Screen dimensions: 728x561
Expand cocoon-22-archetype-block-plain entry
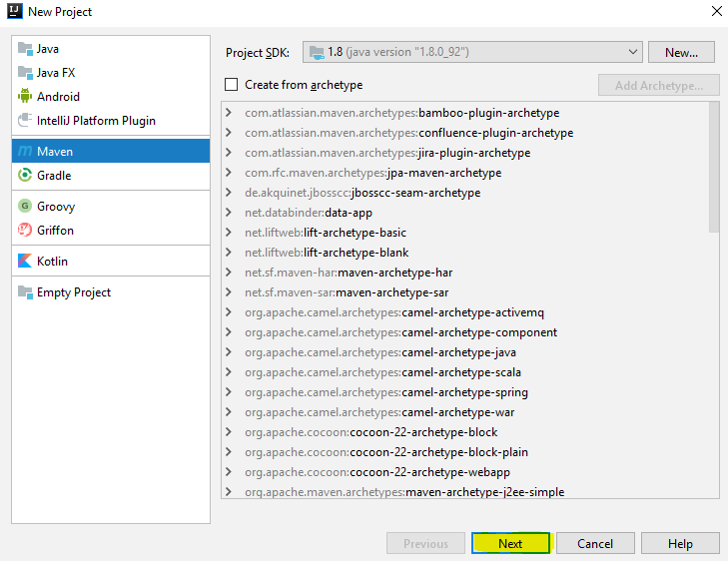click(x=229, y=451)
